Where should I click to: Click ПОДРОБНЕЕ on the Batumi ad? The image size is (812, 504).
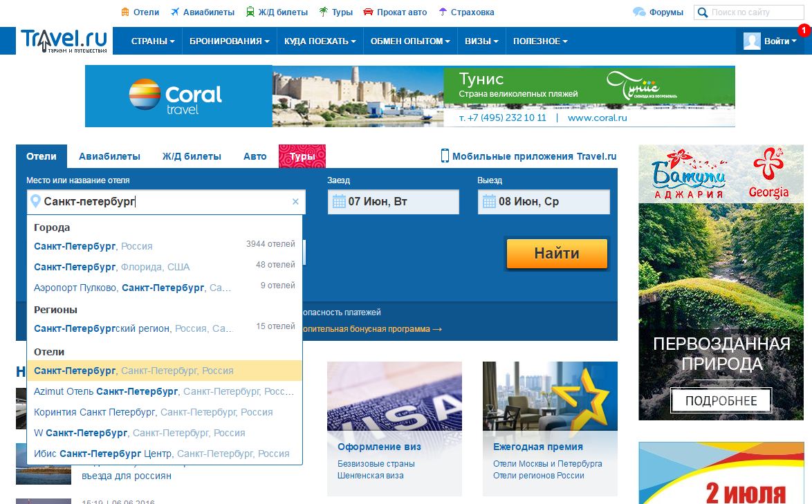[x=721, y=400]
